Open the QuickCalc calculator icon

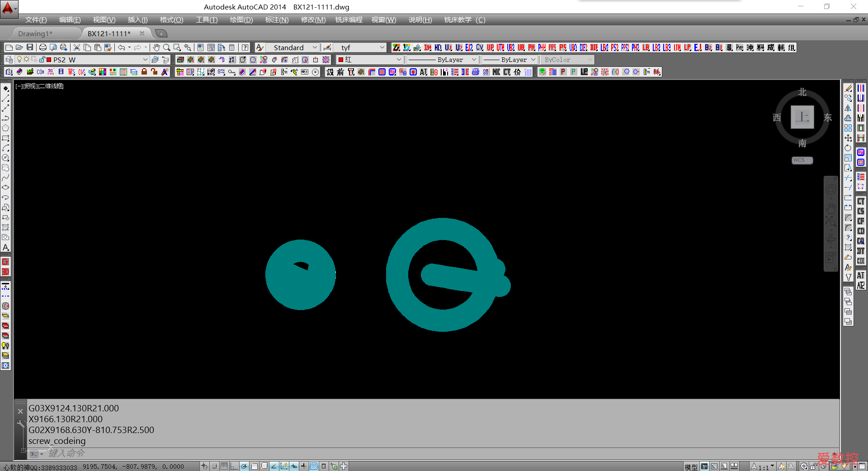(x=232, y=47)
